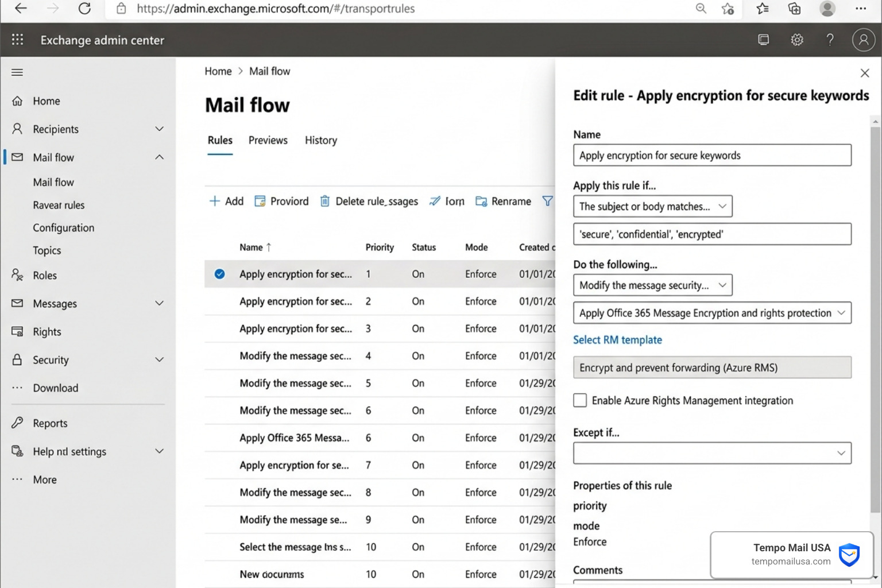Click the Status column header
Viewport: 882px width, 588px height.
pos(424,247)
